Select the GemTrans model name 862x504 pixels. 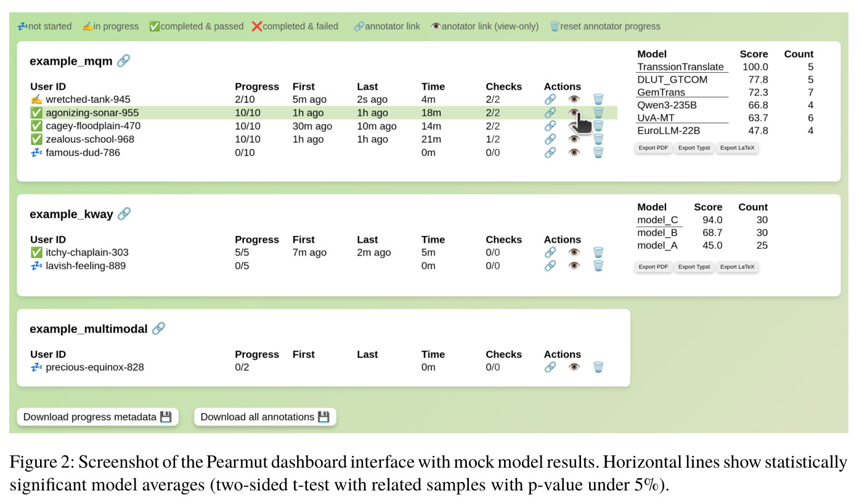point(661,92)
